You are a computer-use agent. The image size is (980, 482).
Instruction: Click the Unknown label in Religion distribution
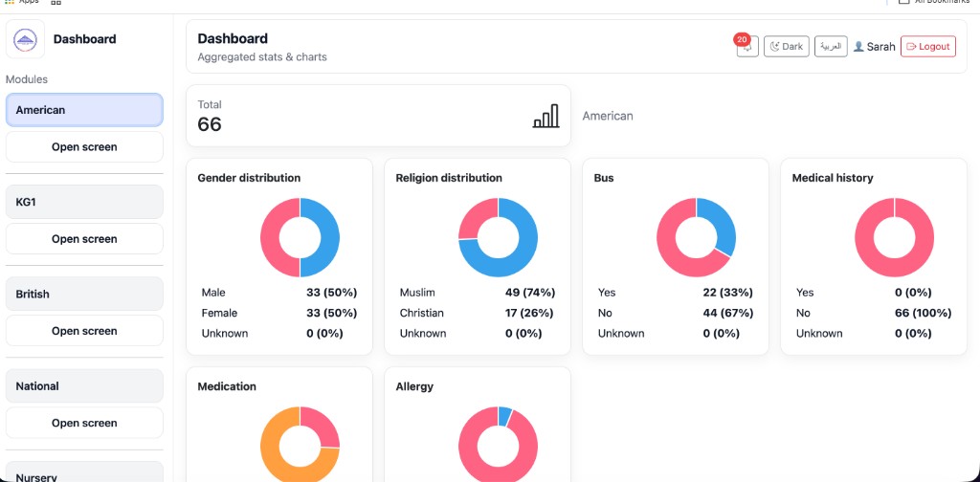click(x=423, y=334)
